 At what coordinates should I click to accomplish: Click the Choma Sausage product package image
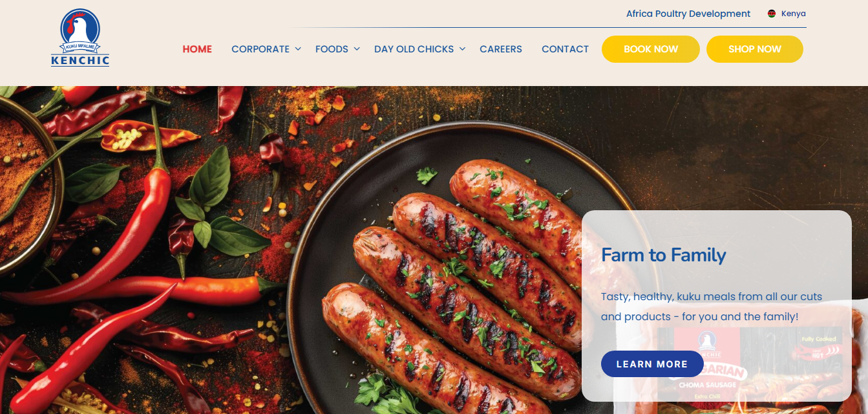[750, 365]
